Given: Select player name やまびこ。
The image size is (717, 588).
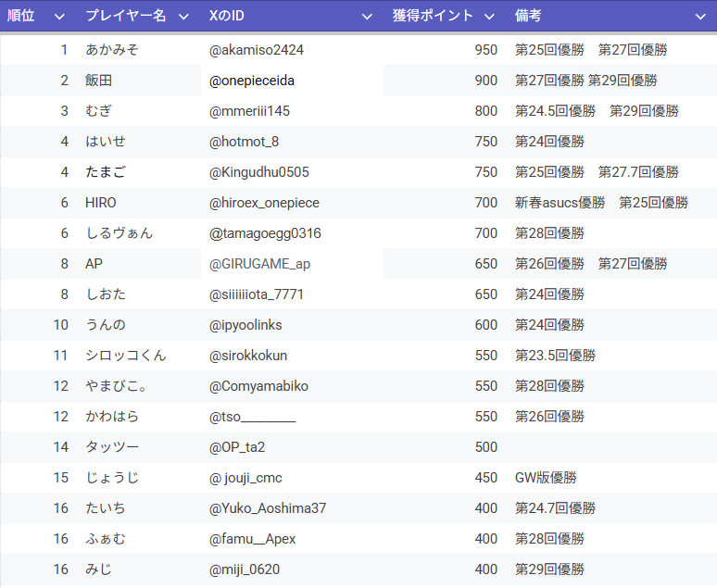Looking at the screenshot, I should [116, 386].
